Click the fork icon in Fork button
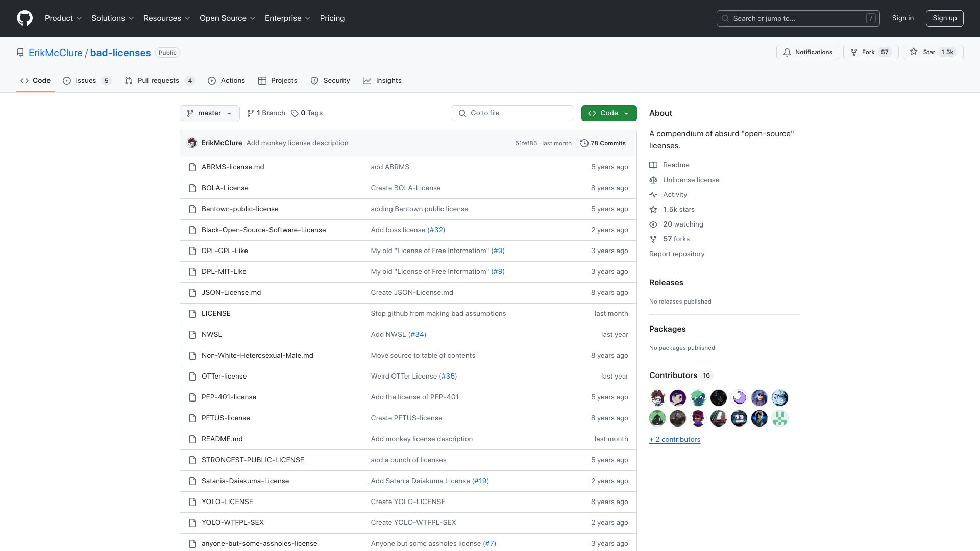This screenshot has height=551, width=980. [x=854, y=52]
